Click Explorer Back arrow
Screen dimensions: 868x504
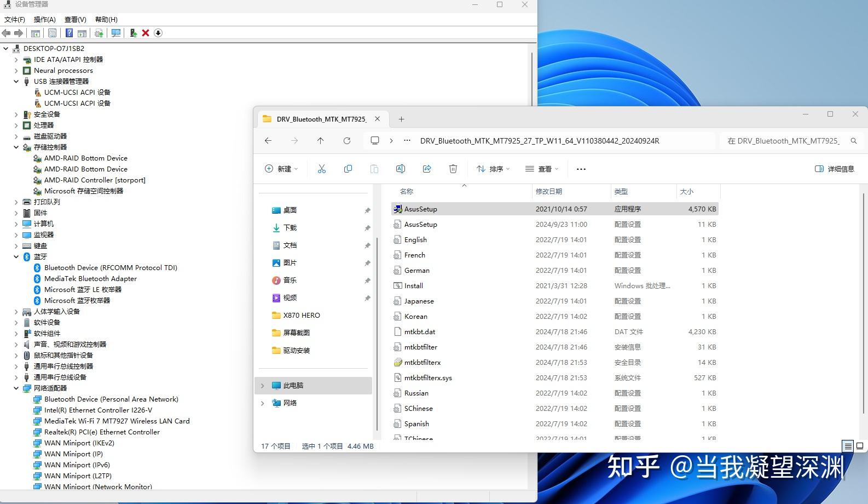268,141
